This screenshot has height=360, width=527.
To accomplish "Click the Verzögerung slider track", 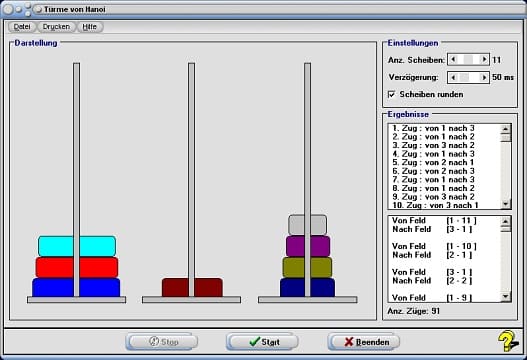I will (469, 78).
